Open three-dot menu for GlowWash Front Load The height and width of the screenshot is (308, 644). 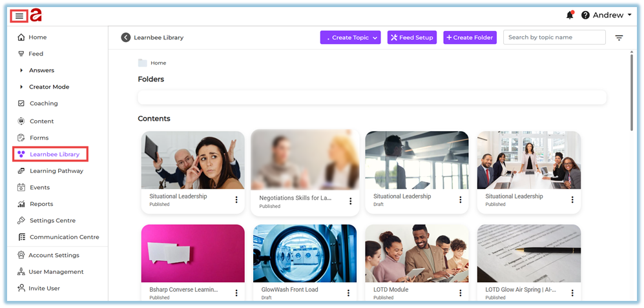pos(349,293)
